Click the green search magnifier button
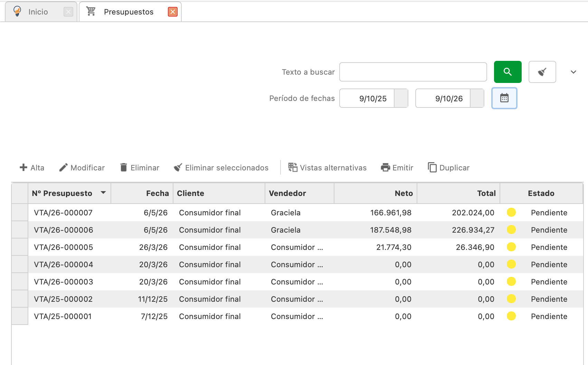Viewport: 588px width, 365px height. (508, 72)
